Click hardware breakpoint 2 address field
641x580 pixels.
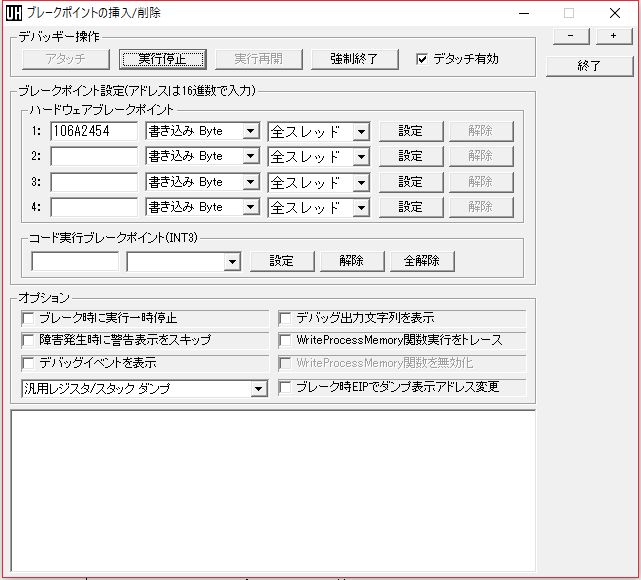point(94,157)
